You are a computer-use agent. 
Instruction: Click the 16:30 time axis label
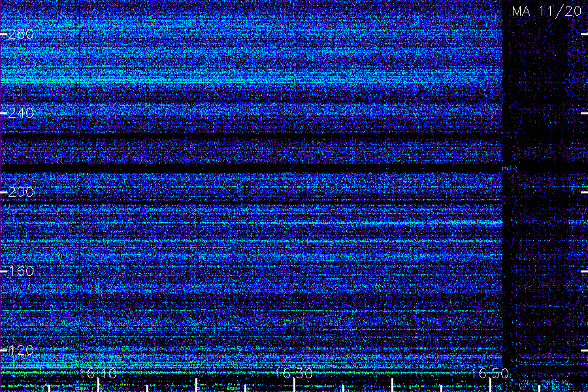click(x=294, y=373)
